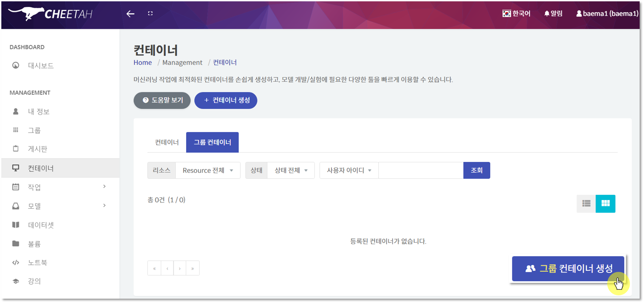644x303 pixels.
Task: Click the 노트북 code icon
Action: coord(16,262)
